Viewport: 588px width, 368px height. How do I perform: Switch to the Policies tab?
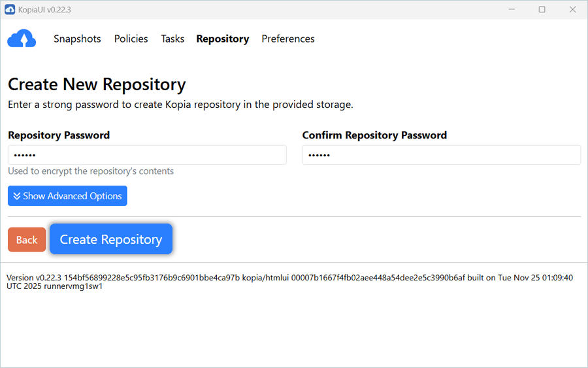[131, 39]
